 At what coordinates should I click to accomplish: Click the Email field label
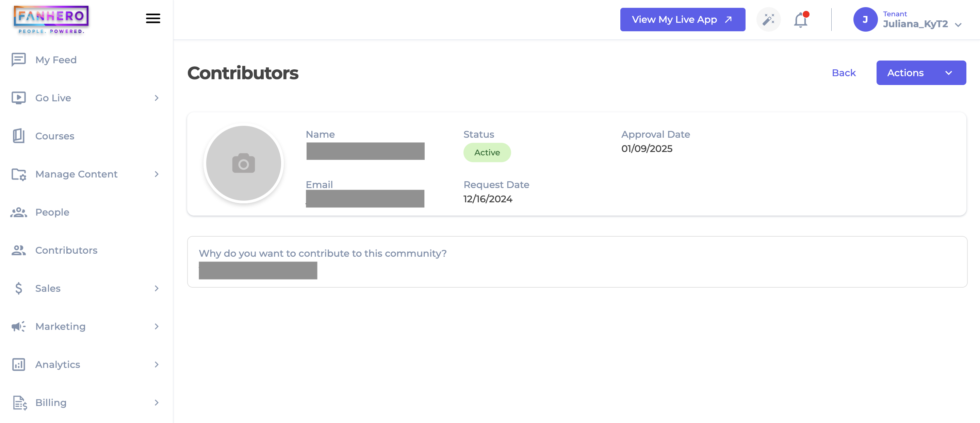319,184
